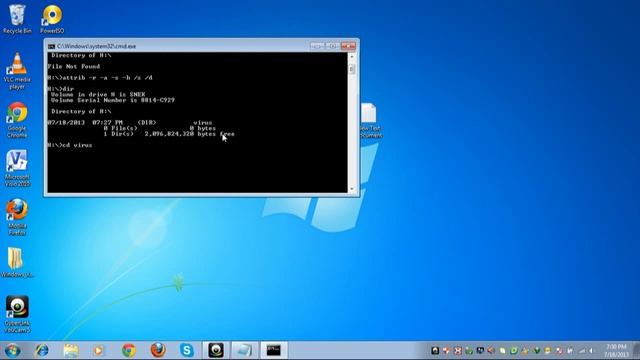Image resolution: width=640 pixels, height=360 pixels.
Task: Select the Google Chrome desktop shortcut
Action: point(17,120)
